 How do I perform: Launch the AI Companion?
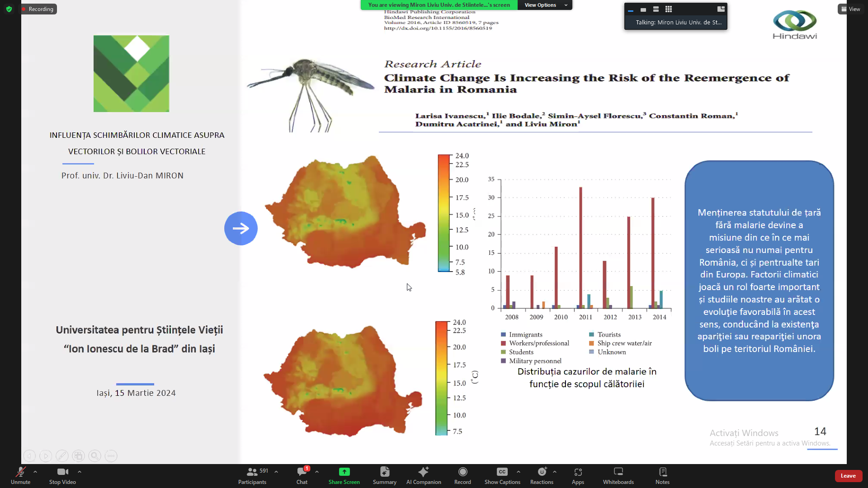424,475
